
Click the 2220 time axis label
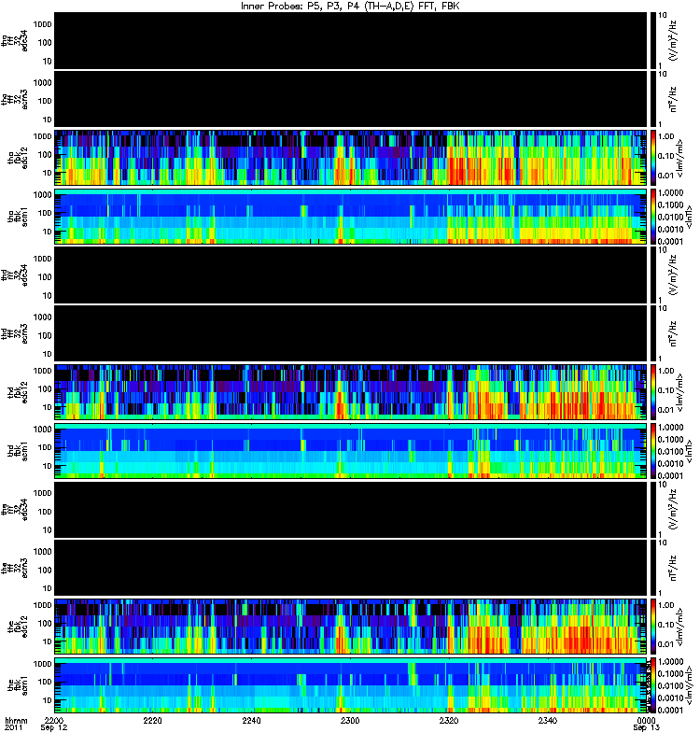(x=152, y=720)
